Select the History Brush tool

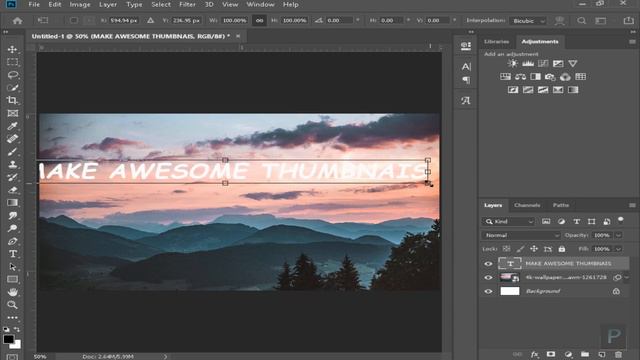(12, 177)
